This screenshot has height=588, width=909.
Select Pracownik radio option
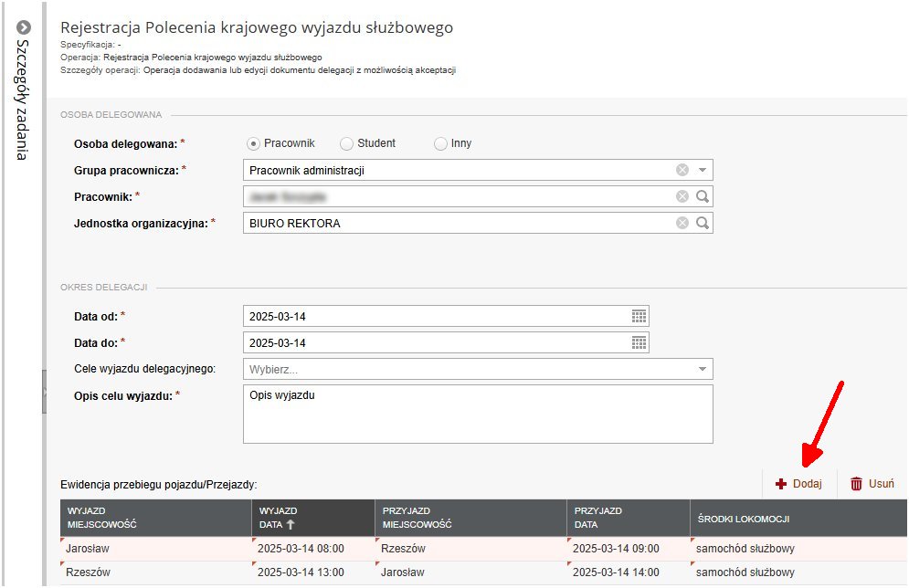click(253, 143)
